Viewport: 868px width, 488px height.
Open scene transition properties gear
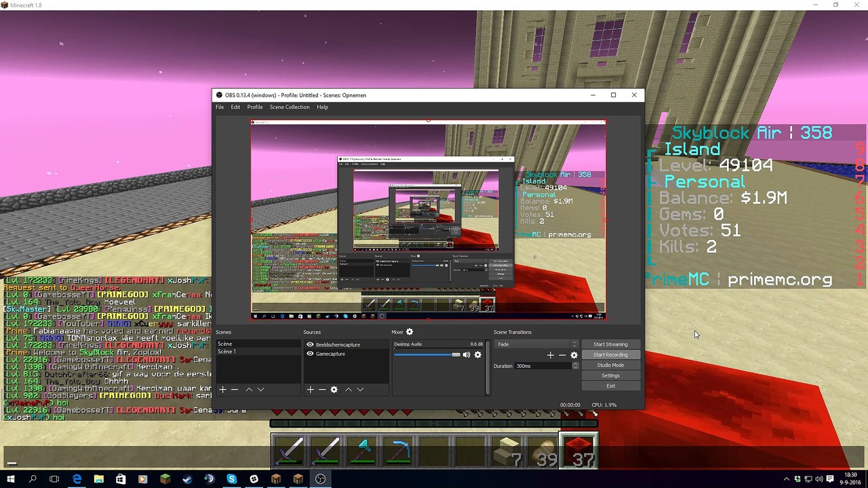coord(574,355)
